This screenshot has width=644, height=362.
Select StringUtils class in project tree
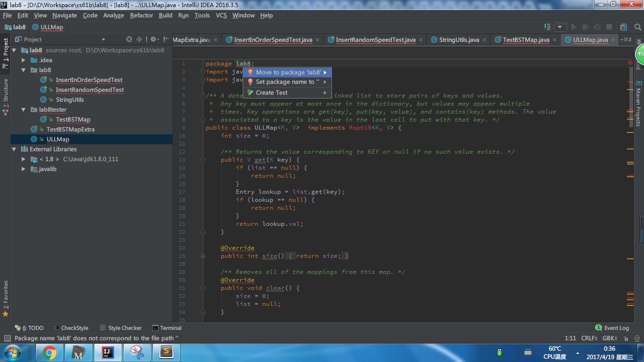69,100
